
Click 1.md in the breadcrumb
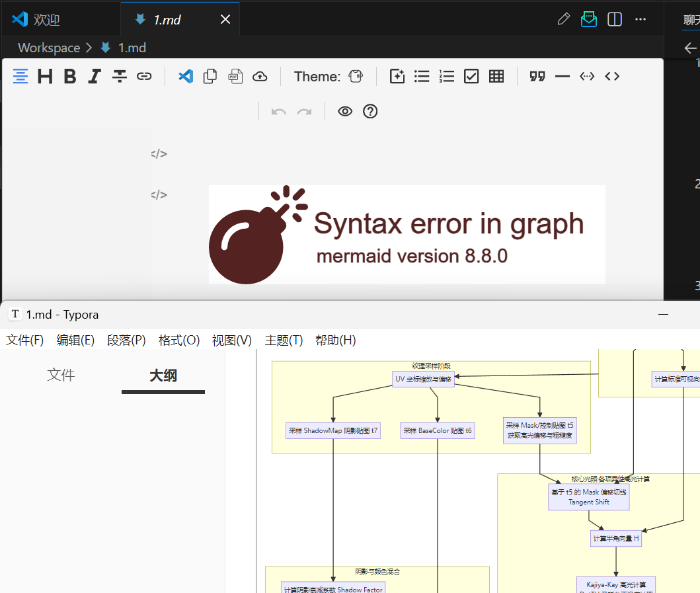tap(132, 48)
